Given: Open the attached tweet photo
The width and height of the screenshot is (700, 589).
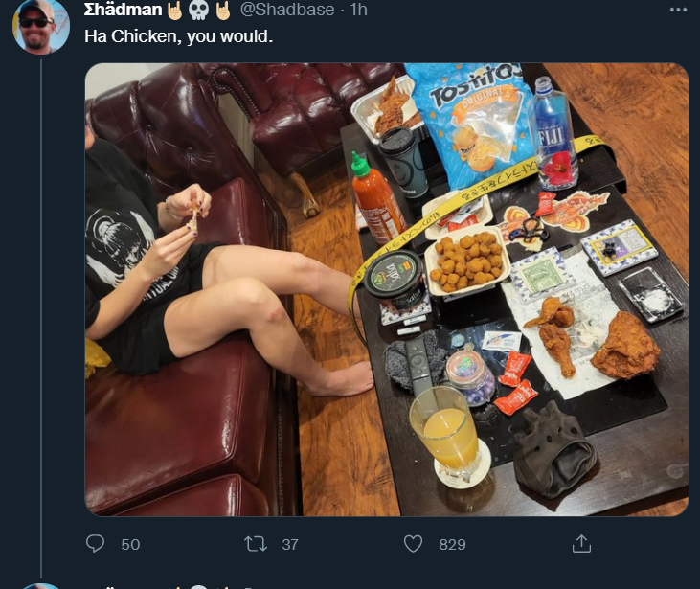Looking at the screenshot, I should coord(387,289).
